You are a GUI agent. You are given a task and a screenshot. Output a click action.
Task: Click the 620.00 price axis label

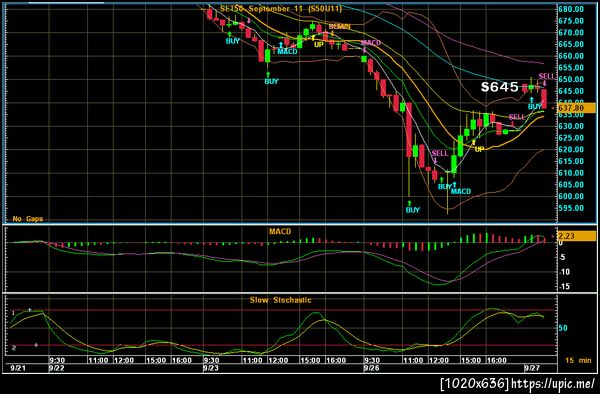(571, 150)
